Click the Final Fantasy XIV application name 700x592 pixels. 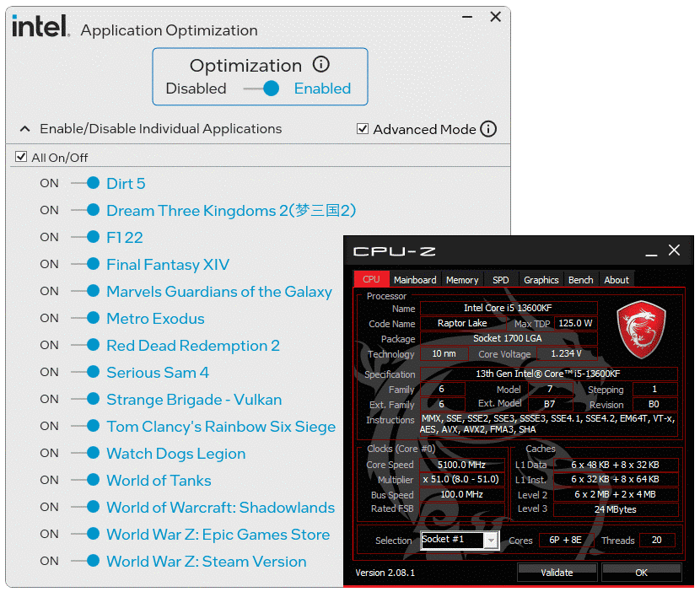(x=168, y=265)
